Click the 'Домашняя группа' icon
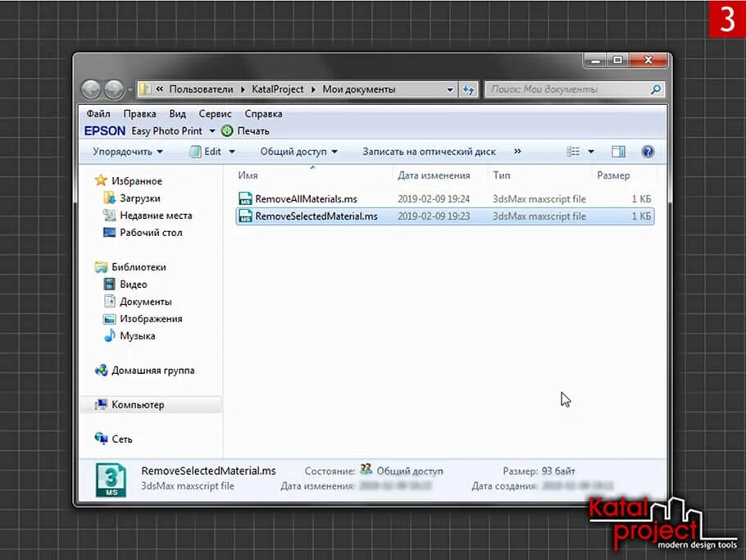The height and width of the screenshot is (560, 746). (101, 370)
